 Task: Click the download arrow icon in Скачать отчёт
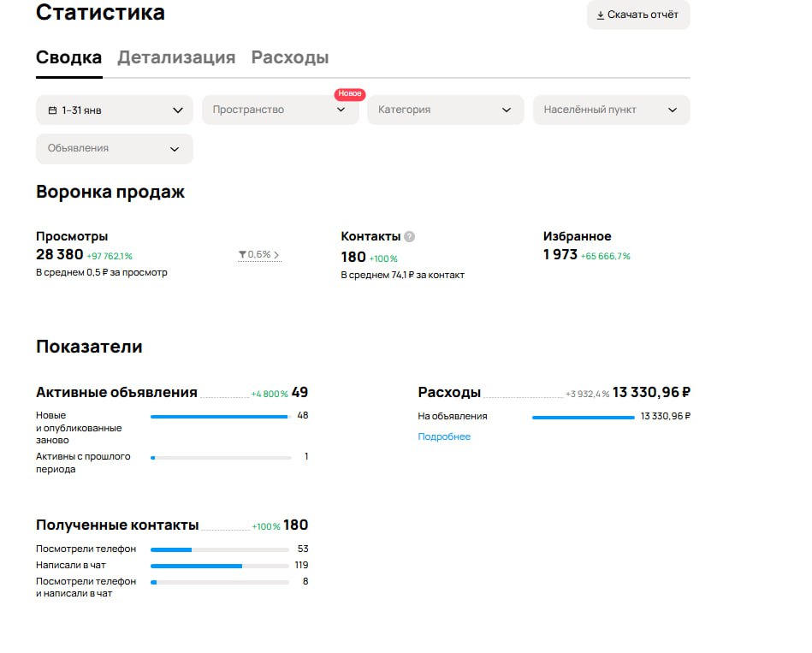pos(600,15)
